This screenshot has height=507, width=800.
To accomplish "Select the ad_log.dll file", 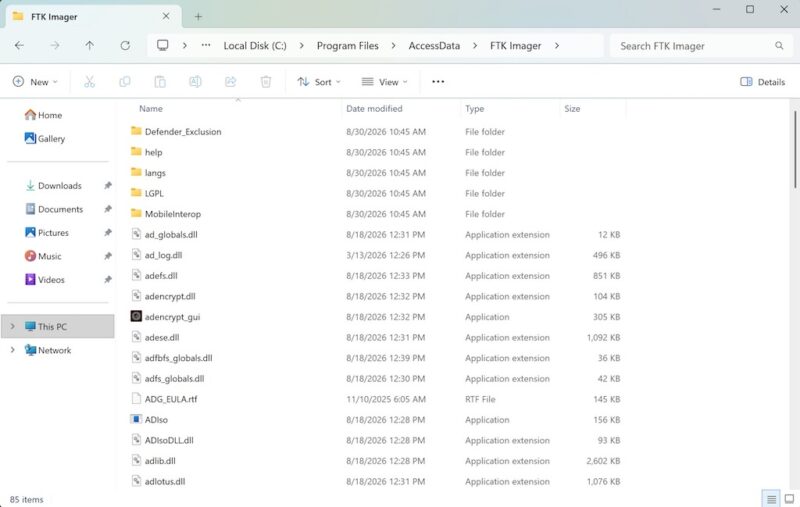I will pyautogui.click(x=163, y=255).
